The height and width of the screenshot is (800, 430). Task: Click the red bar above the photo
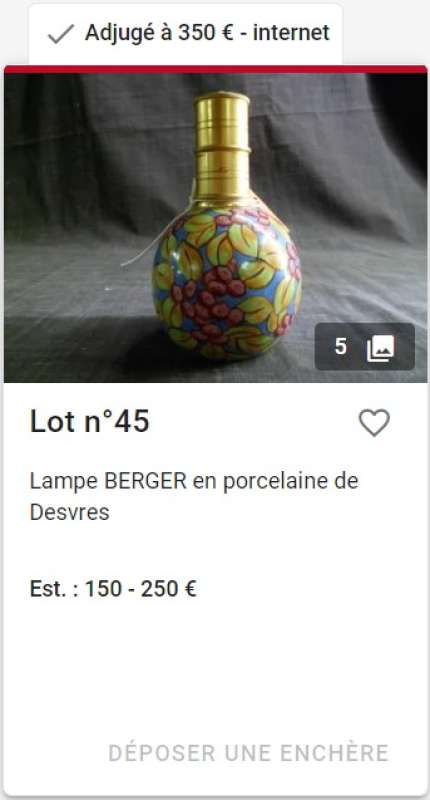pyautogui.click(x=215, y=69)
